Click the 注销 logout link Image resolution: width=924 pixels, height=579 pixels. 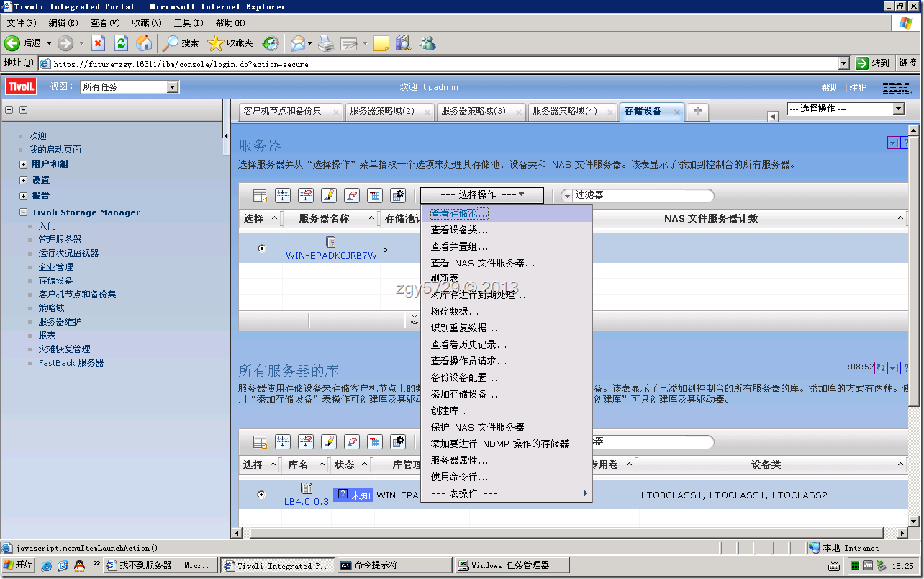[858, 87]
